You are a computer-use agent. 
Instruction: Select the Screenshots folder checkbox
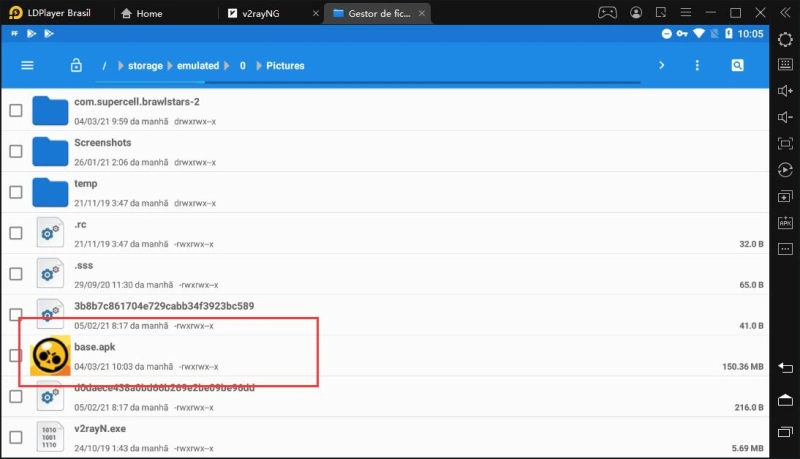click(16, 151)
